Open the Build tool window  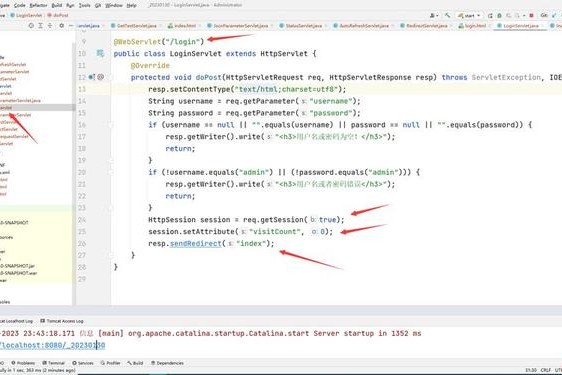(x=135, y=363)
